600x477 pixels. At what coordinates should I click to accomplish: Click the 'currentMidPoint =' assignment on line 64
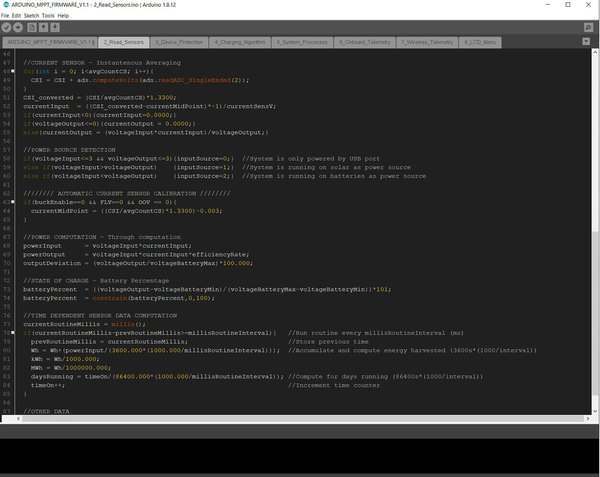[126, 211]
